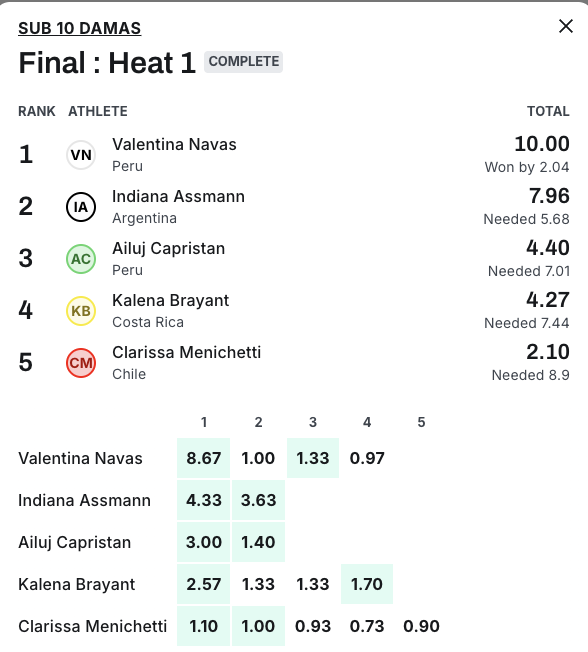Click the COMPLETE status badge
The height and width of the screenshot is (652, 588).
[243, 62]
